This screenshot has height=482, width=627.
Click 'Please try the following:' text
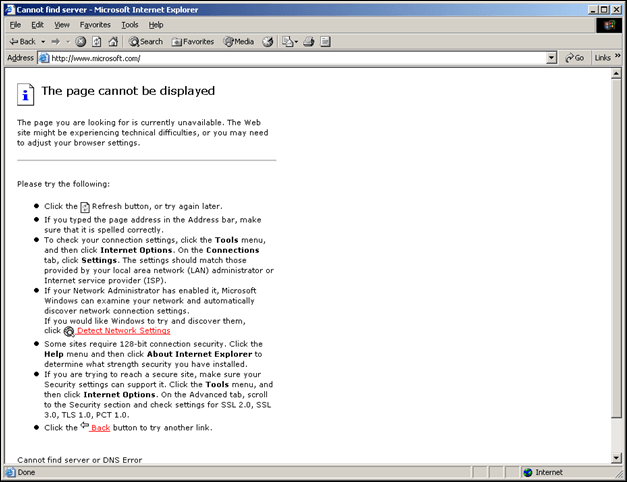tap(63, 184)
